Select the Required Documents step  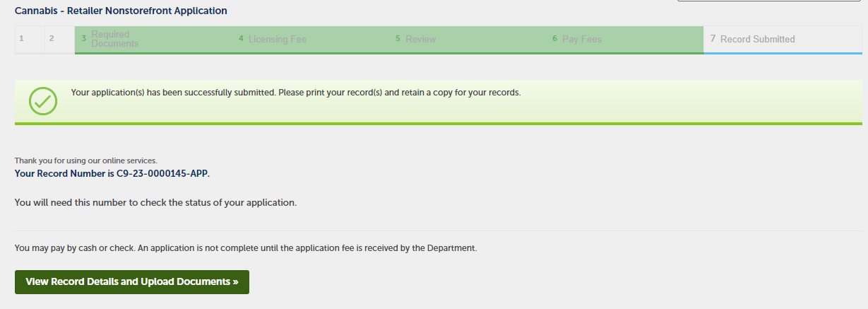coord(114,39)
